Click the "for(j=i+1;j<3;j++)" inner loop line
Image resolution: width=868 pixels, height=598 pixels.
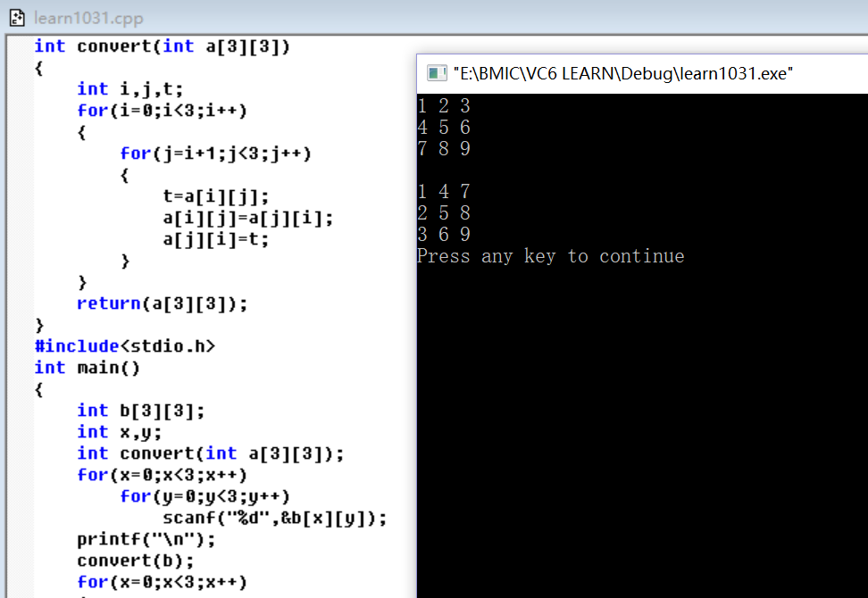(x=215, y=154)
